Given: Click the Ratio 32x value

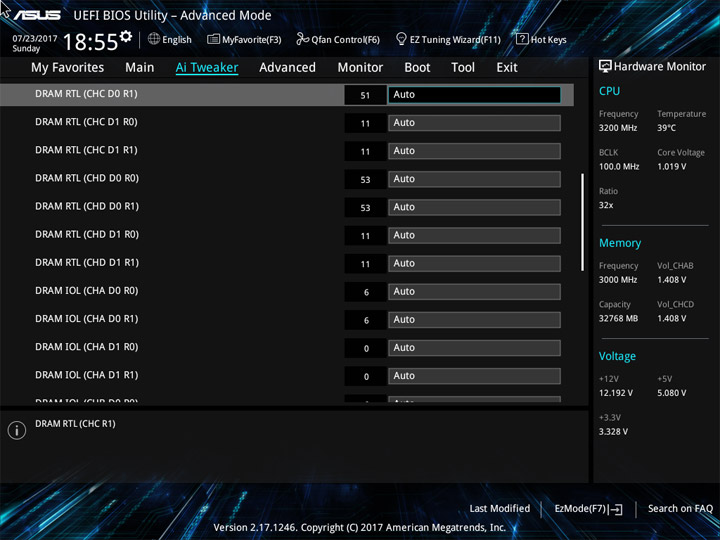Looking at the screenshot, I should [x=606, y=205].
